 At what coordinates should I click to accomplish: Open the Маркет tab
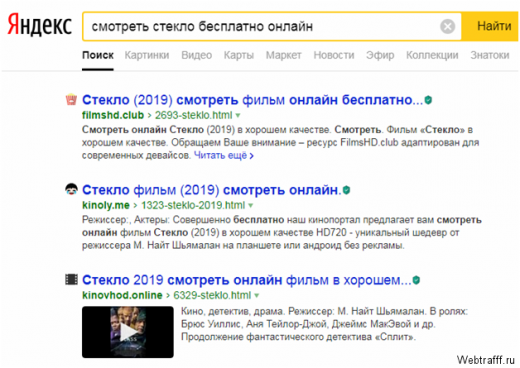click(284, 55)
